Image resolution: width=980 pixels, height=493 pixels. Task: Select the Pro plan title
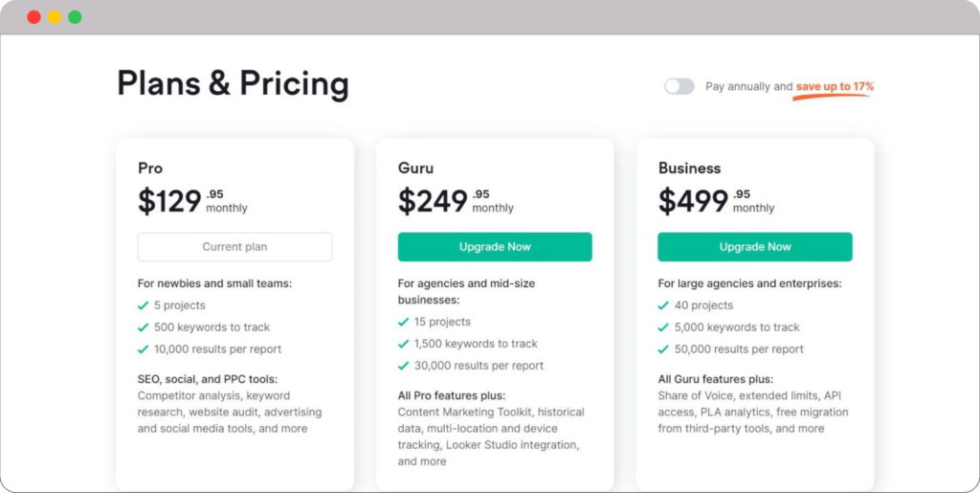(150, 168)
